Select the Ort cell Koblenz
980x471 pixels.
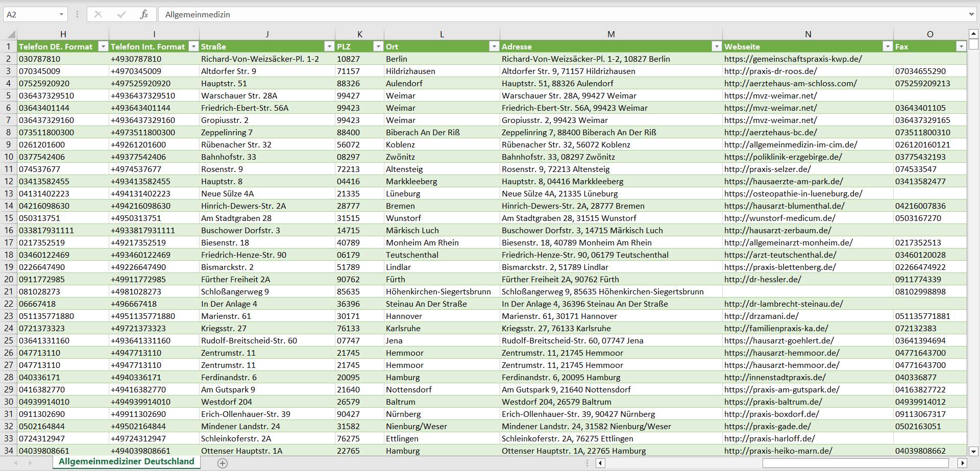(x=442, y=144)
